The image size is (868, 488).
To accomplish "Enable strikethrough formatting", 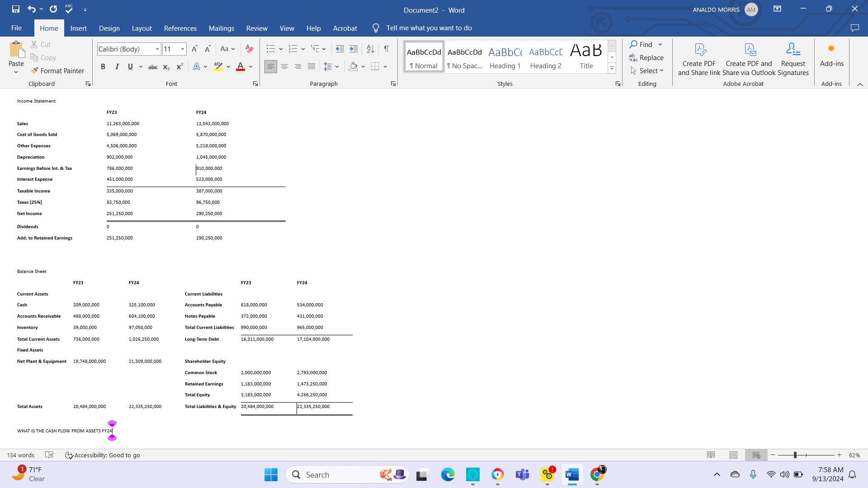I will pos(152,66).
